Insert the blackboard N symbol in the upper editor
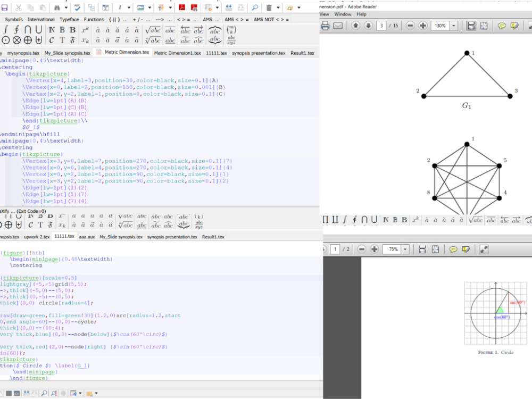 [52, 30]
